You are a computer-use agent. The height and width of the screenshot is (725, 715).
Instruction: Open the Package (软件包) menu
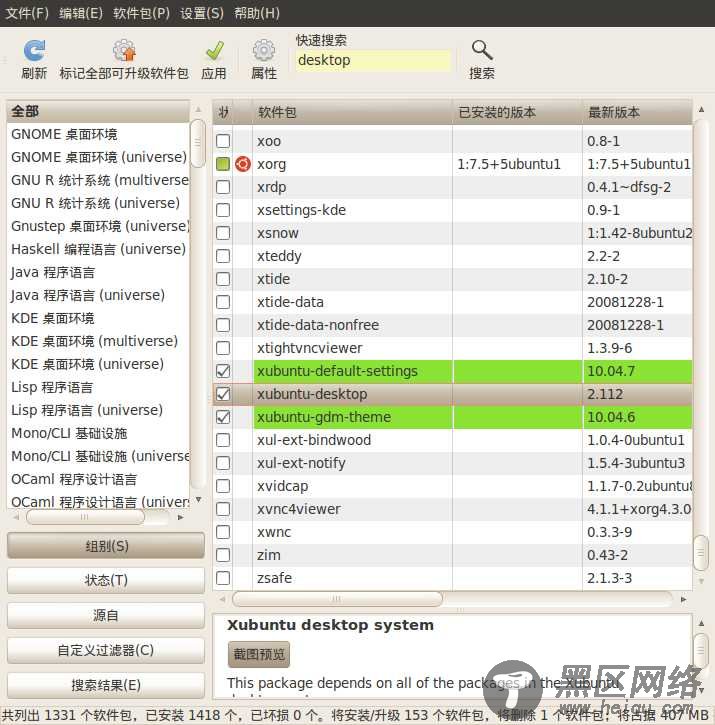(x=142, y=13)
